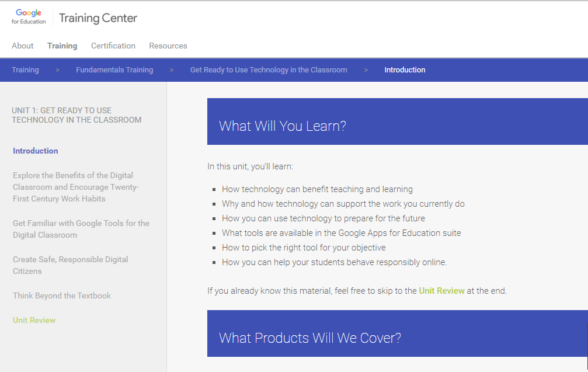Click the last breadcrumb separator arrow
The image size is (588, 372).
coord(366,70)
